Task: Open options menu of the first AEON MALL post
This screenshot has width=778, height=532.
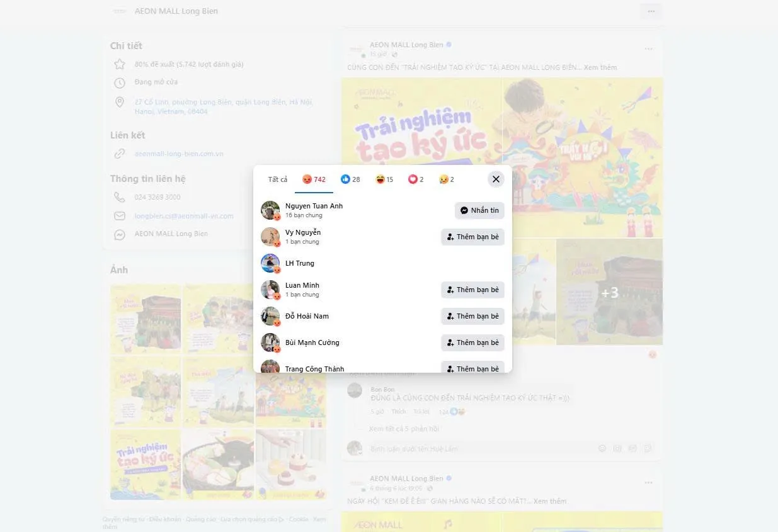Action: (648, 49)
